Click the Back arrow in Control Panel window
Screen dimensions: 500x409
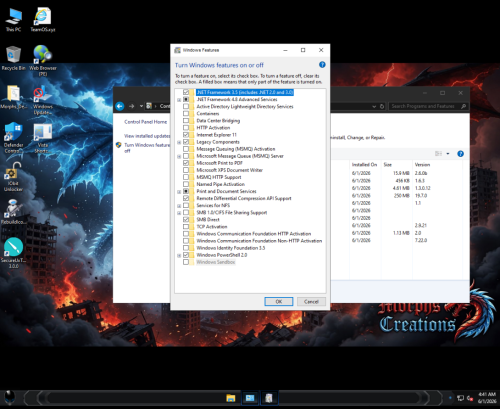pos(120,106)
